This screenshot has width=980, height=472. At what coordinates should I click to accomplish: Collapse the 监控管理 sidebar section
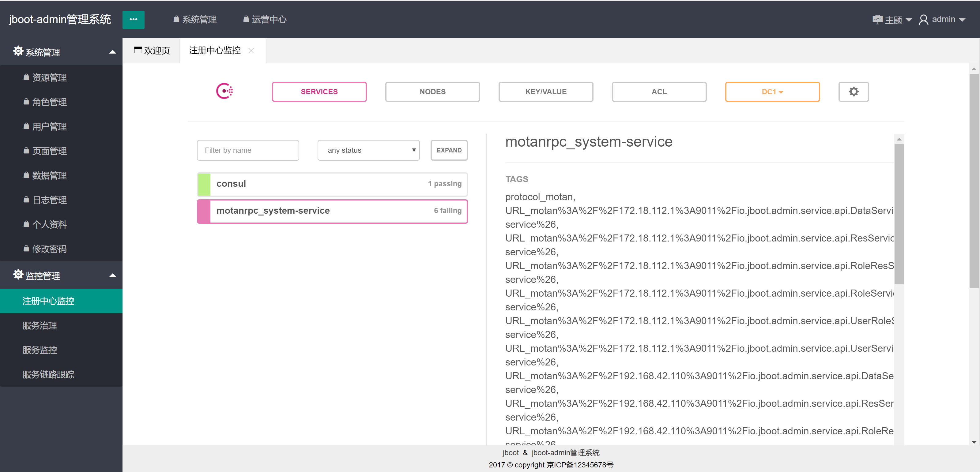coord(112,275)
